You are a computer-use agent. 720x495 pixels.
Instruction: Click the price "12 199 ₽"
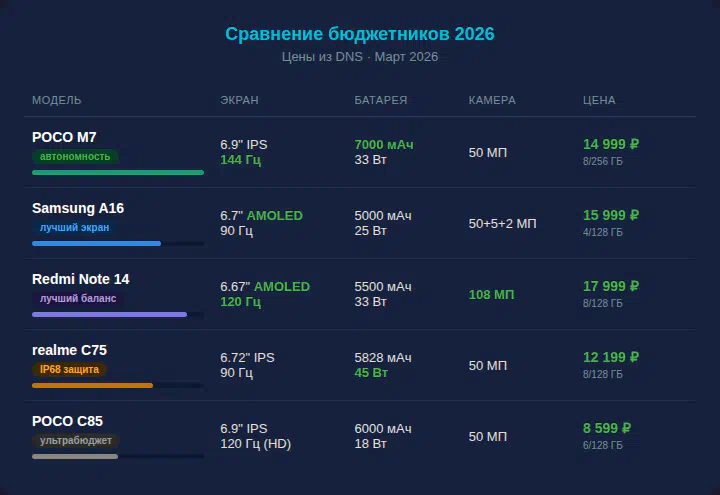tap(611, 357)
